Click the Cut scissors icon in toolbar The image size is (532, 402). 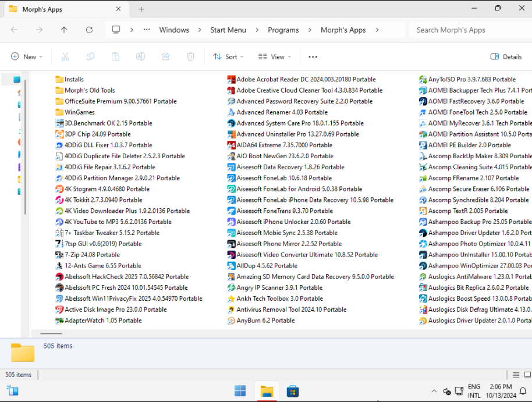[65, 56]
